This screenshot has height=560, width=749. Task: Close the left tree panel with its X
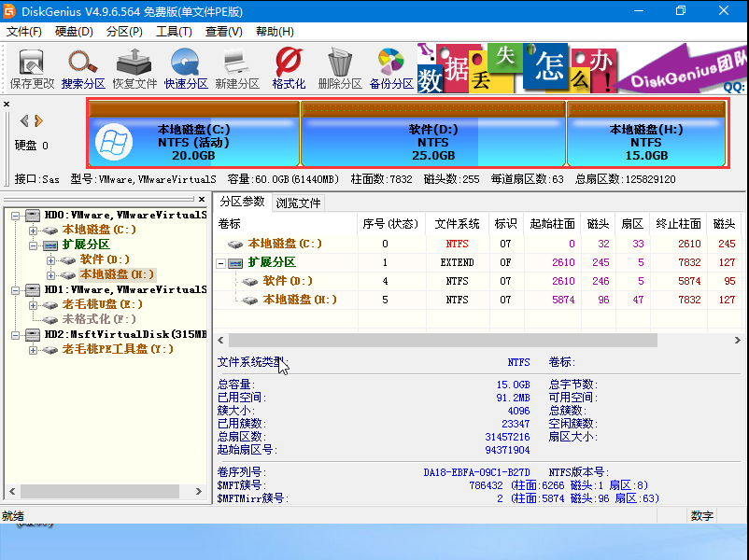click(202, 199)
